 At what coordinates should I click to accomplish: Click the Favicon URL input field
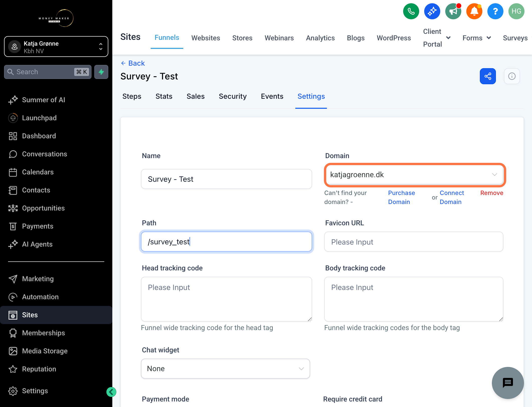[x=414, y=242]
